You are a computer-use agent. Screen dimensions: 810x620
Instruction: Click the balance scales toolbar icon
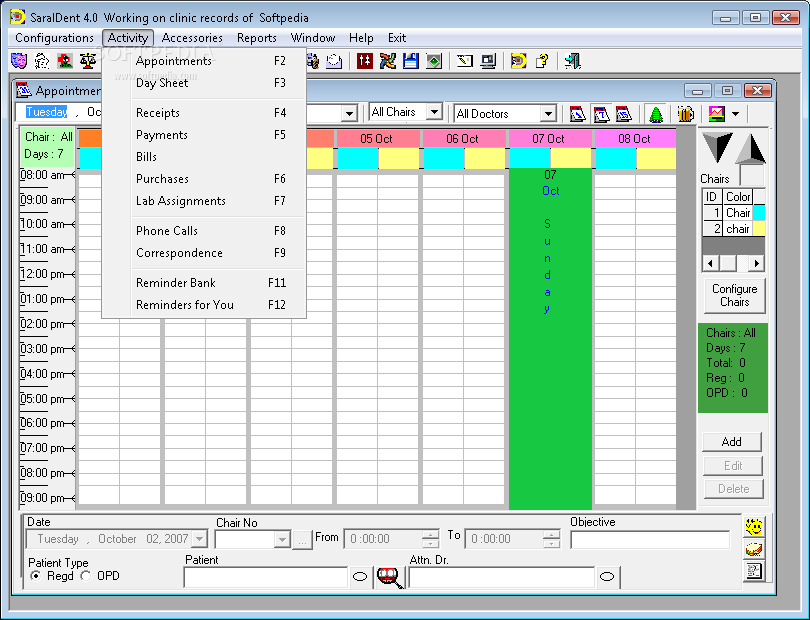(88, 61)
